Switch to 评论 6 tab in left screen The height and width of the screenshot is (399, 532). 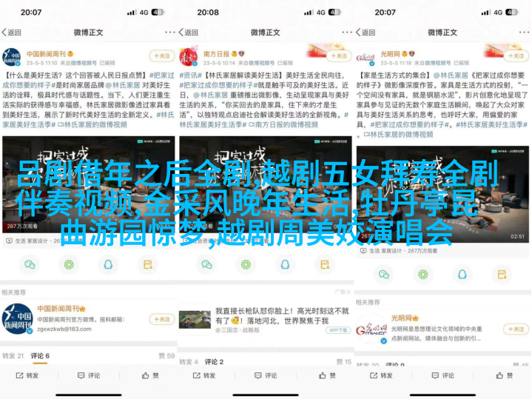(x=40, y=356)
